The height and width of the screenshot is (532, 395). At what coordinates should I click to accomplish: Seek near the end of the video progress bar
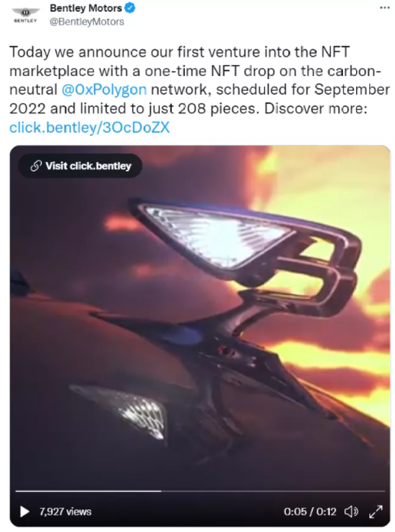pos(376,490)
